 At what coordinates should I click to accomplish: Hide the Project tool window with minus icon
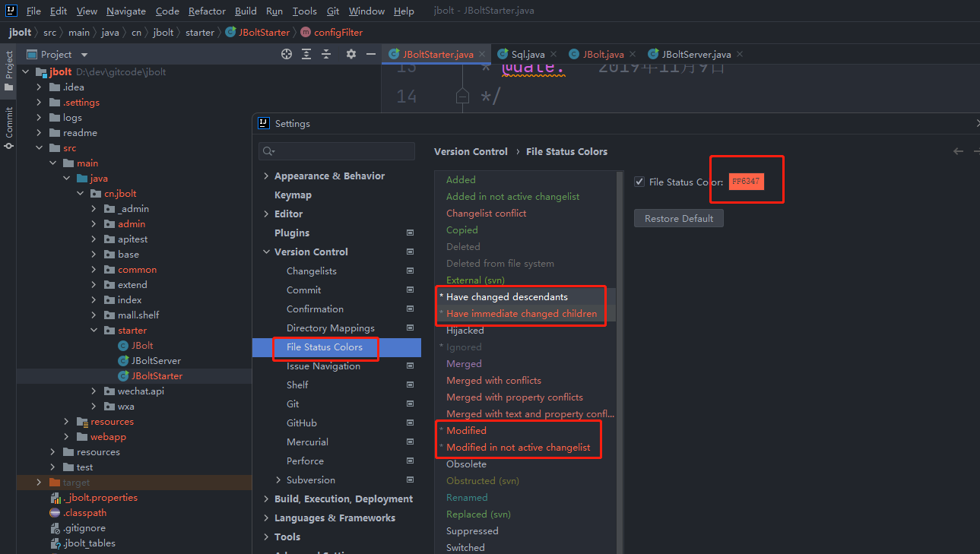click(371, 54)
